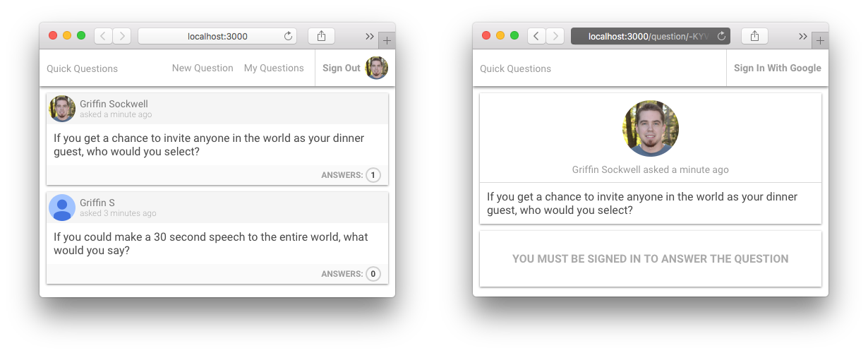868x353 pixels.
Task: Go to My Questions
Action: [x=274, y=68]
